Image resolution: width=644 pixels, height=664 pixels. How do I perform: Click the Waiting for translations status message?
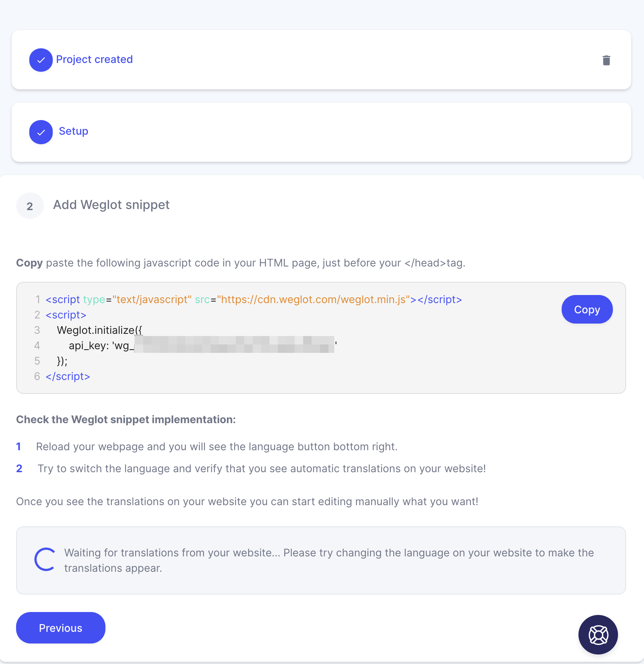pos(329,560)
